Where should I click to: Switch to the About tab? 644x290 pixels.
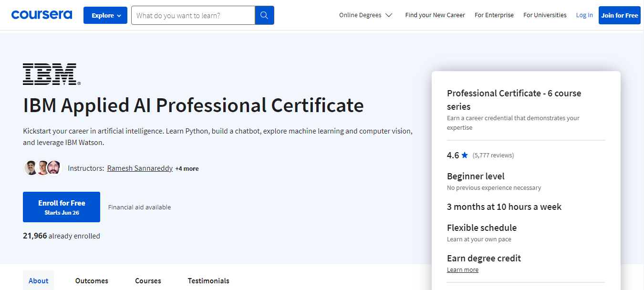38,280
